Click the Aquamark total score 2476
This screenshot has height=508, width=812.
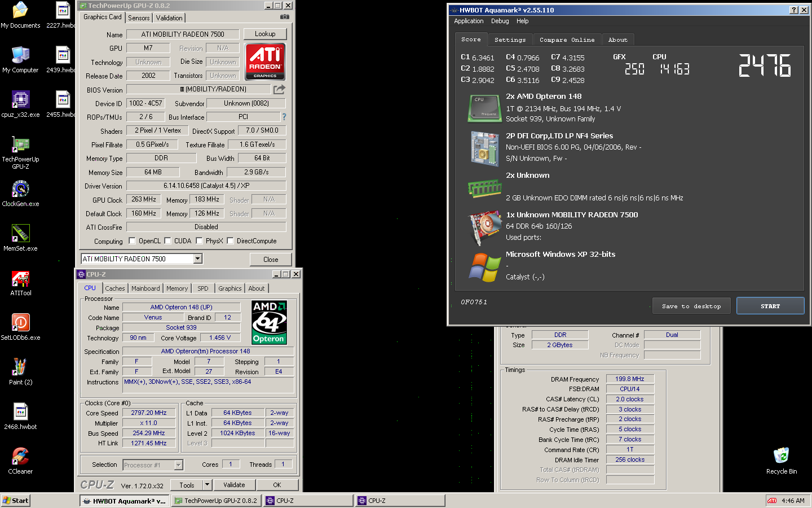765,65
